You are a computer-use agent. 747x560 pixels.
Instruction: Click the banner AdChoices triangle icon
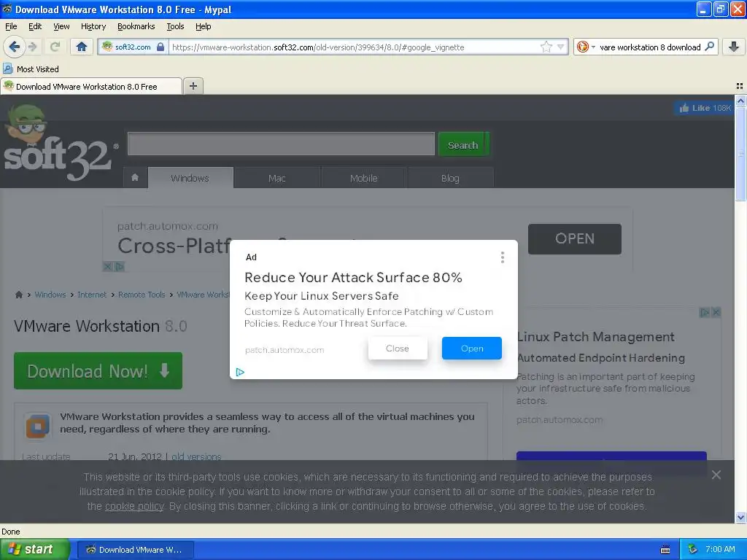pyautogui.click(x=120, y=267)
